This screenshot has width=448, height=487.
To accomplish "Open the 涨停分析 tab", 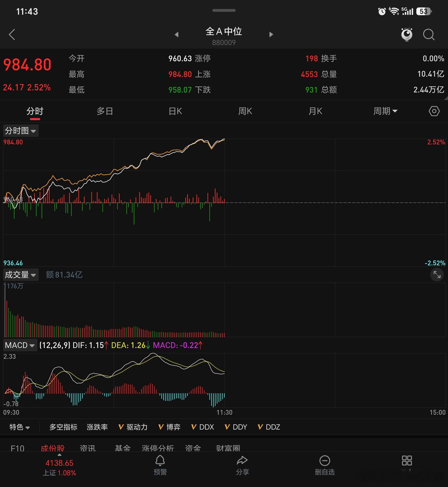I will (158, 448).
